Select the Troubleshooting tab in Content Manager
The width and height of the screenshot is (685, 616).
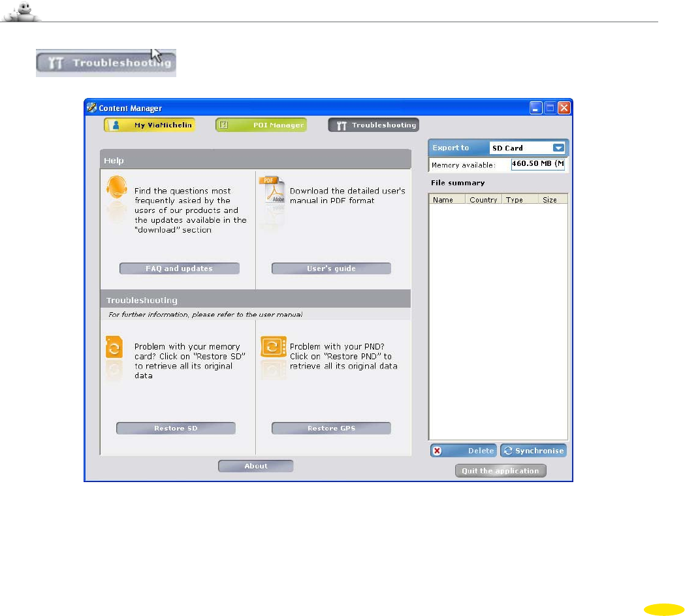coord(374,125)
